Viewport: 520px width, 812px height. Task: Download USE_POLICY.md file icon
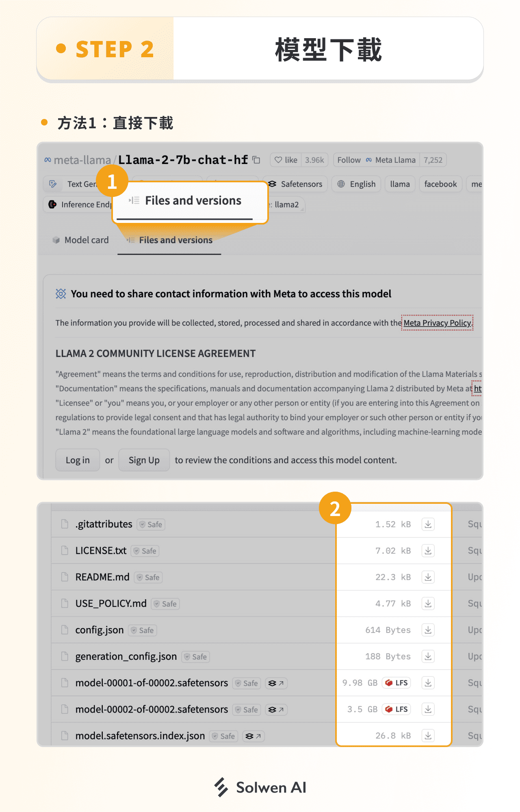(428, 603)
